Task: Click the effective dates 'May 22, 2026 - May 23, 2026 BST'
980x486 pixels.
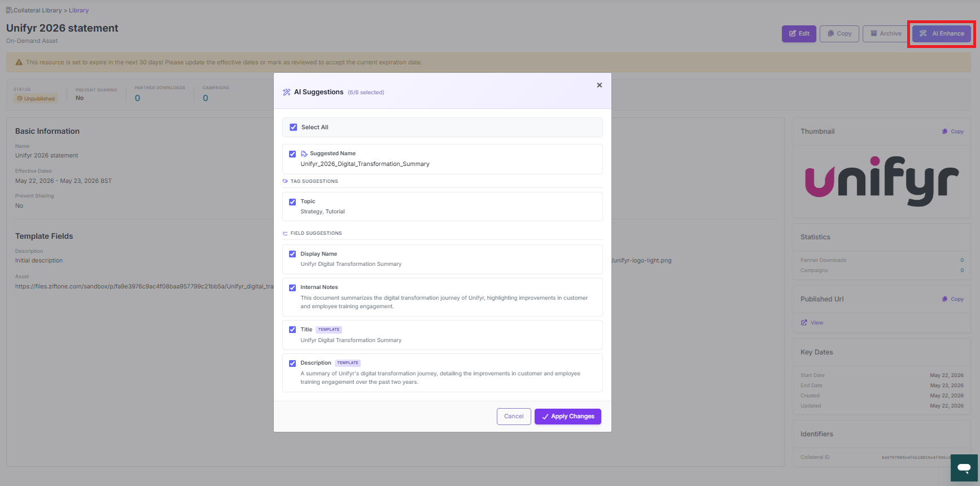Action: [x=63, y=181]
